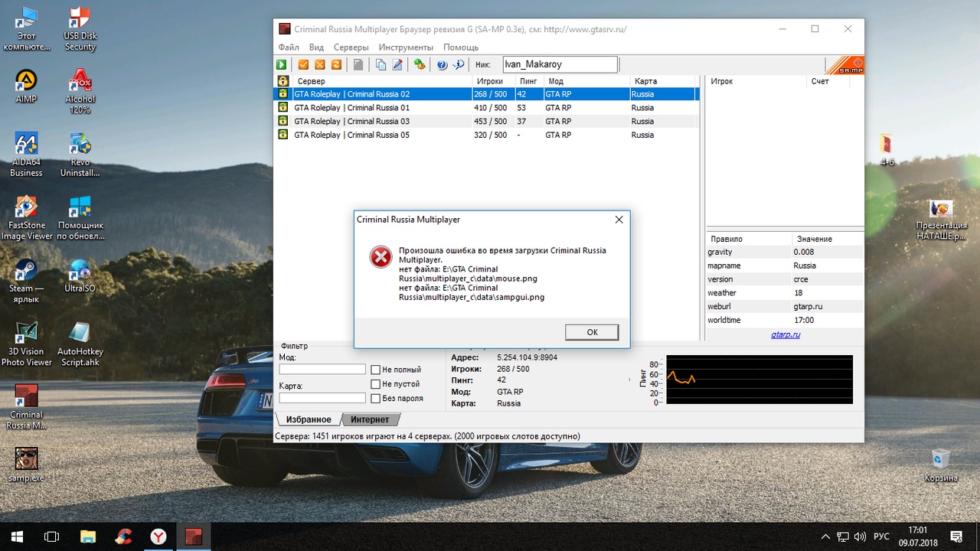This screenshot has width=980, height=551.
Task: Open the Серверы menu
Action: pyautogui.click(x=351, y=47)
